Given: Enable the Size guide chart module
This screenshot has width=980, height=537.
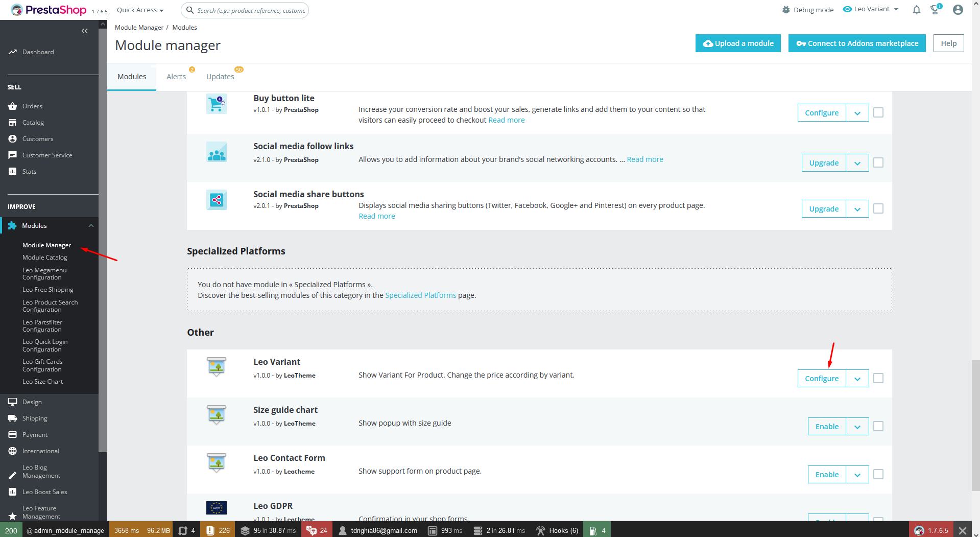Looking at the screenshot, I should point(827,427).
